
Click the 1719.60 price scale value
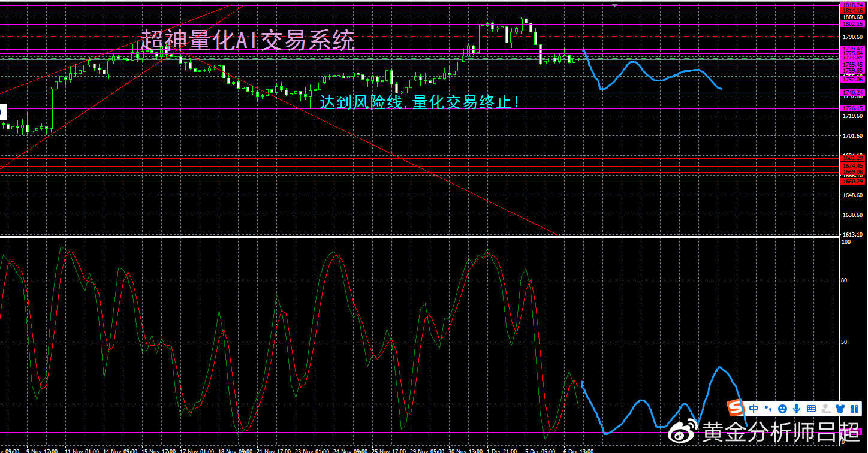tap(852, 116)
